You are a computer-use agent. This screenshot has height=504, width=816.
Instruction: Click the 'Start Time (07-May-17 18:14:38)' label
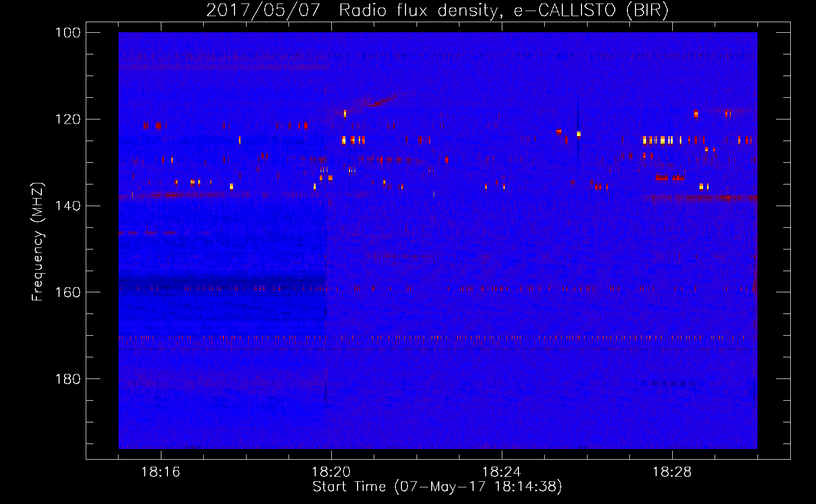(x=437, y=487)
